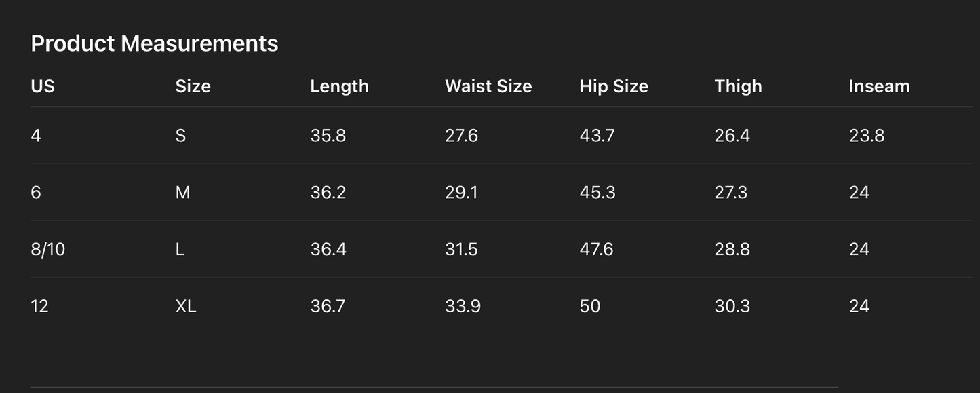The height and width of the screenshot is (393, 980).
Task: Click size M in the Size column
Action: 182,193
